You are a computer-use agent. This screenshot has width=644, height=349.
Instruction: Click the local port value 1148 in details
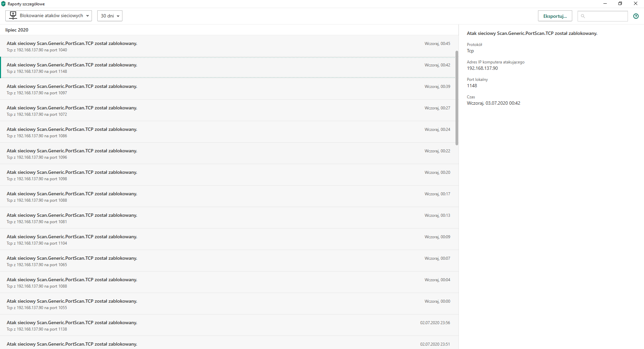(472, 86)
